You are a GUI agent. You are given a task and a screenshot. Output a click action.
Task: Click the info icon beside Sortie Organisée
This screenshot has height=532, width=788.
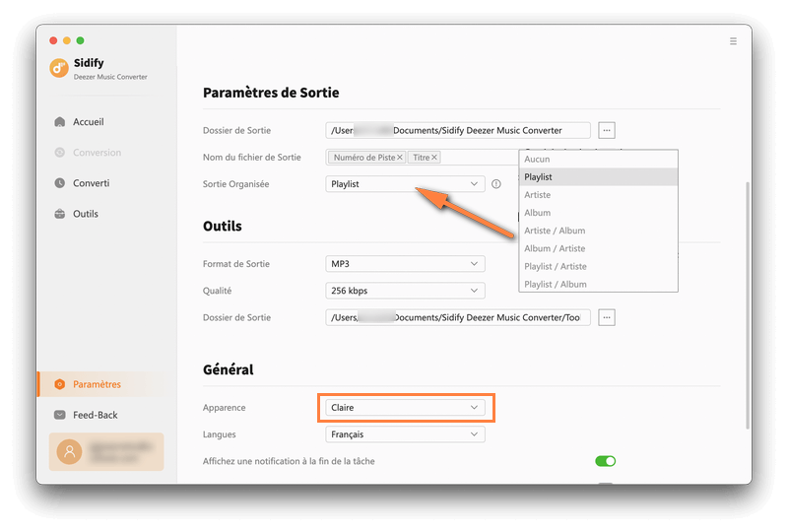[x=496, y=184]
